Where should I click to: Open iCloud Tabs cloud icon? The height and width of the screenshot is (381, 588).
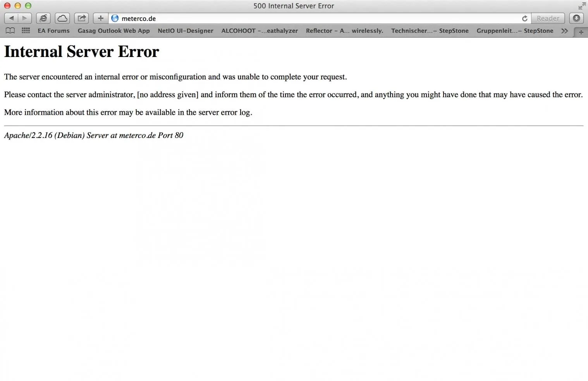62,18
